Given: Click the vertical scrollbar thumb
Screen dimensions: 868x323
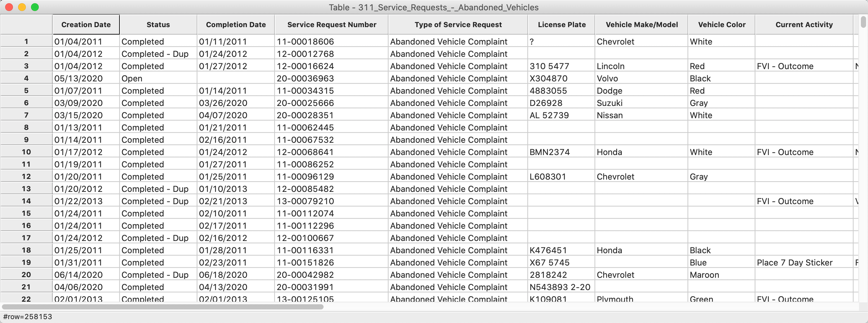Looking at the screenshot, I should pyautogui.click(x=863, y=22).
